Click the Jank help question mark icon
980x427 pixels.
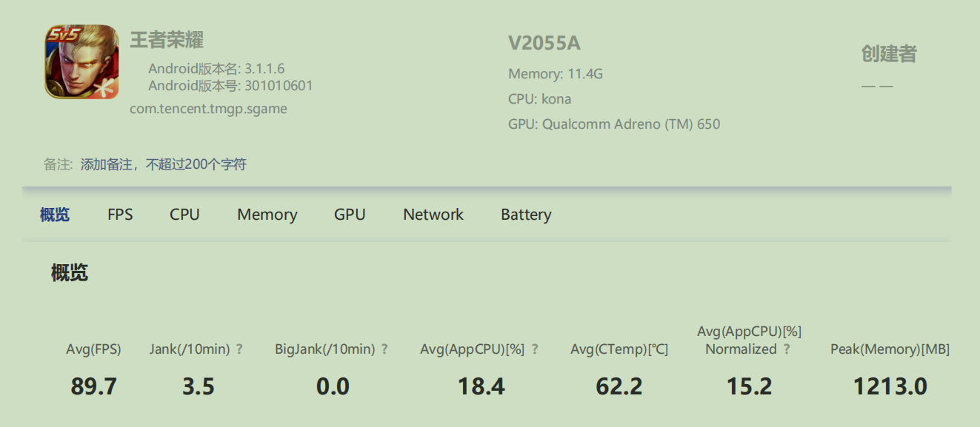pyautogui.click(x=239, y=349)
